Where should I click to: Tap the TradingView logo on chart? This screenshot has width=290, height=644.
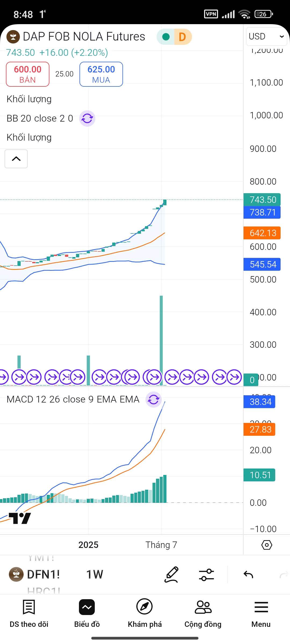click(x=20, y=518)
